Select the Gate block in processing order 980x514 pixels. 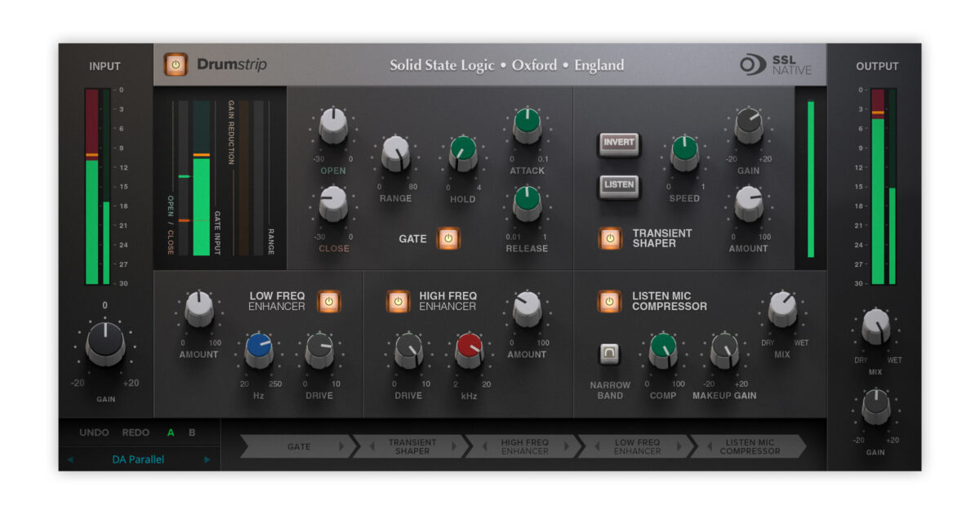[x=299, y=446]
